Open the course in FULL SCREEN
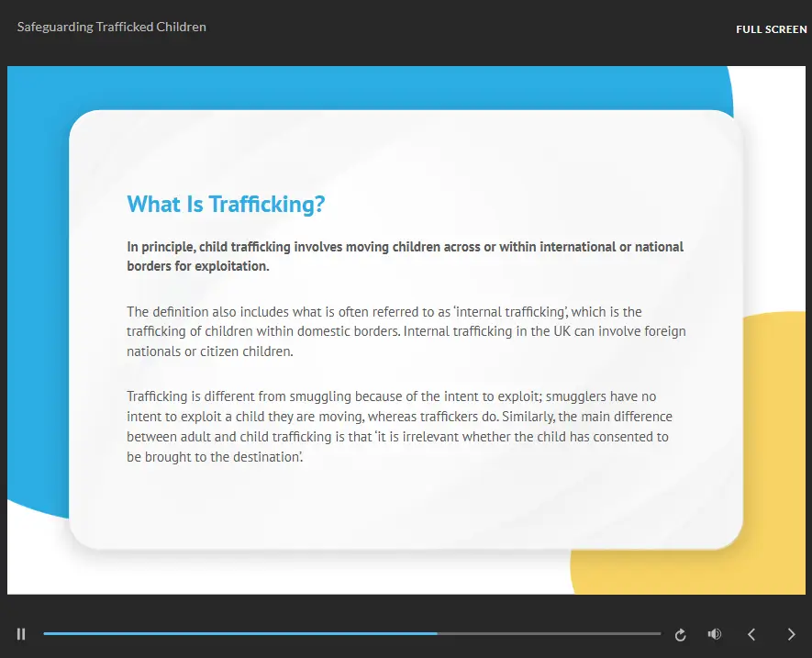Image resolution: width=812 pixels, height=658 pixels. [x=771, y=29]
